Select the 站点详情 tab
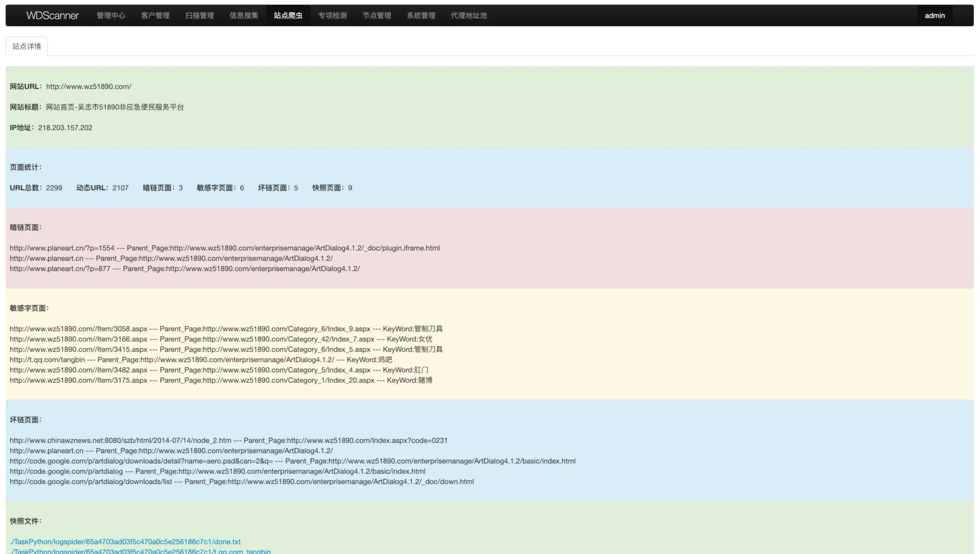The image size is (980, 554). click(27, 46)
